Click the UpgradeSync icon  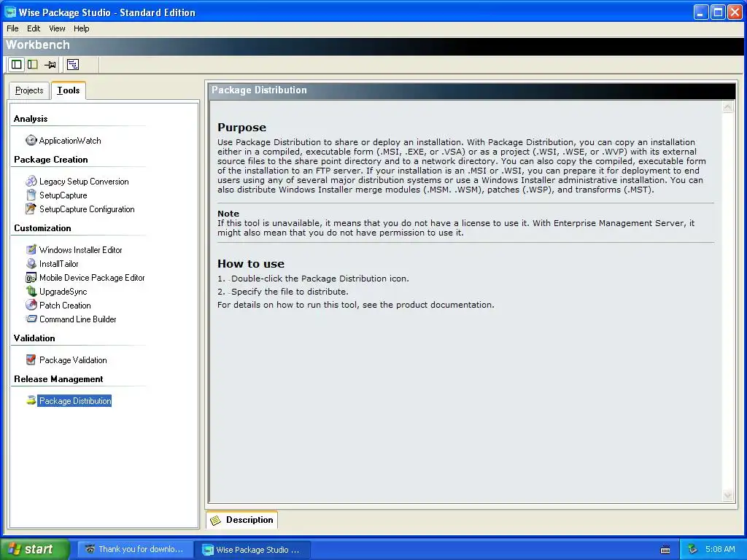click(31, 291)
